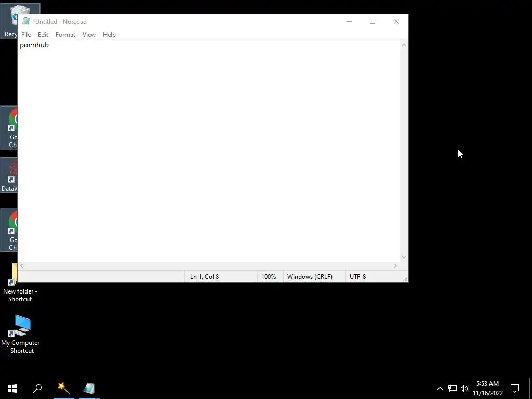Click the 100% zoom status entry
This screenshot has width=532, height=399.
pyautogui.click(x=269, y=277)
